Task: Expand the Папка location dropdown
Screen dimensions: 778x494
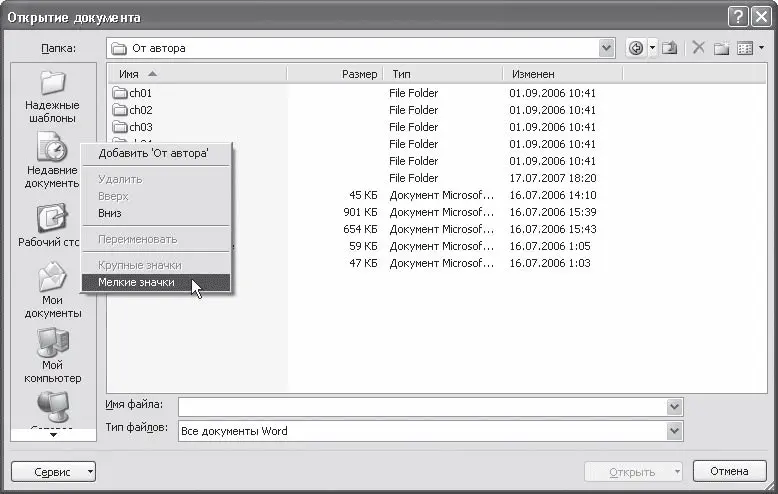Action: [x=607, y=48]
